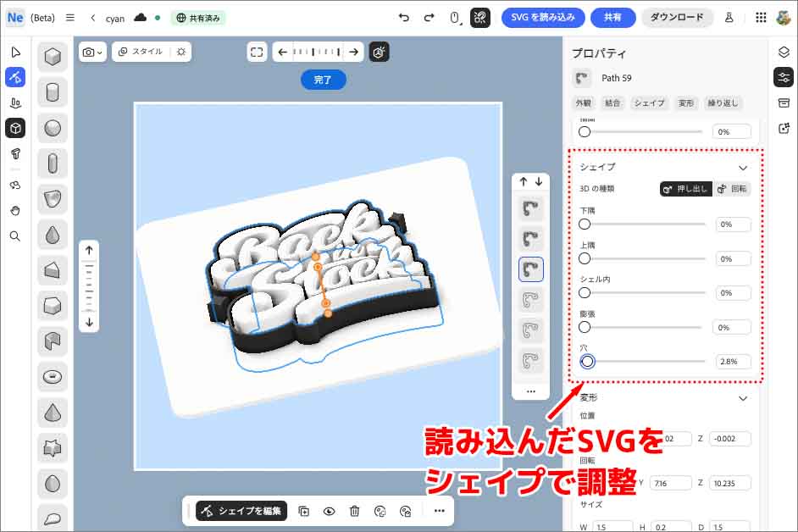The height and width of the screenshot is (532, 798).
Task: Toggle the 3D rotate view button
Action: coord(380,52)
